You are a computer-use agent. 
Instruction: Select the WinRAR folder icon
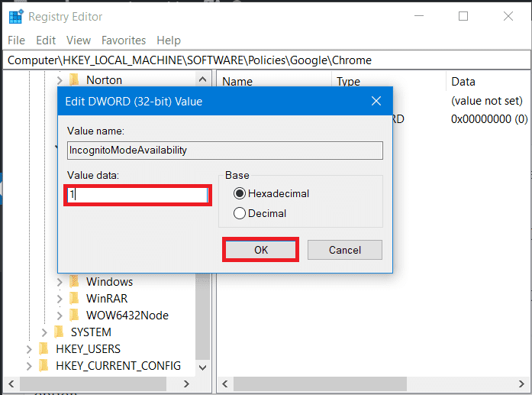[74, 298]
